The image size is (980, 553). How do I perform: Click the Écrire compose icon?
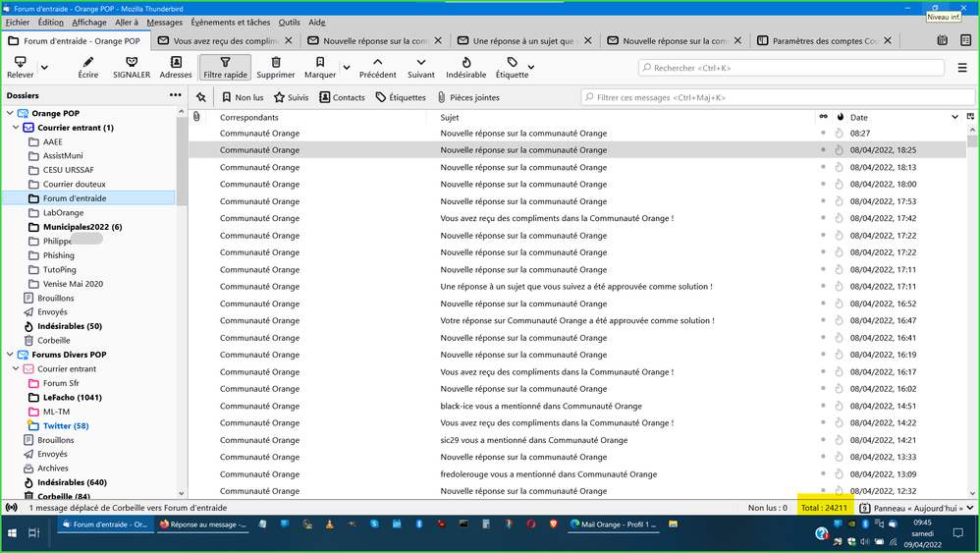88,62
